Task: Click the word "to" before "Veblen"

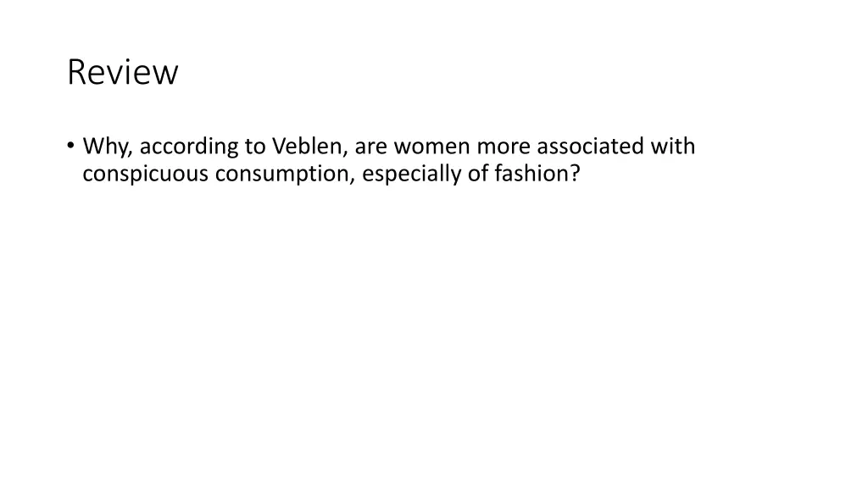Action: [257, 147]
